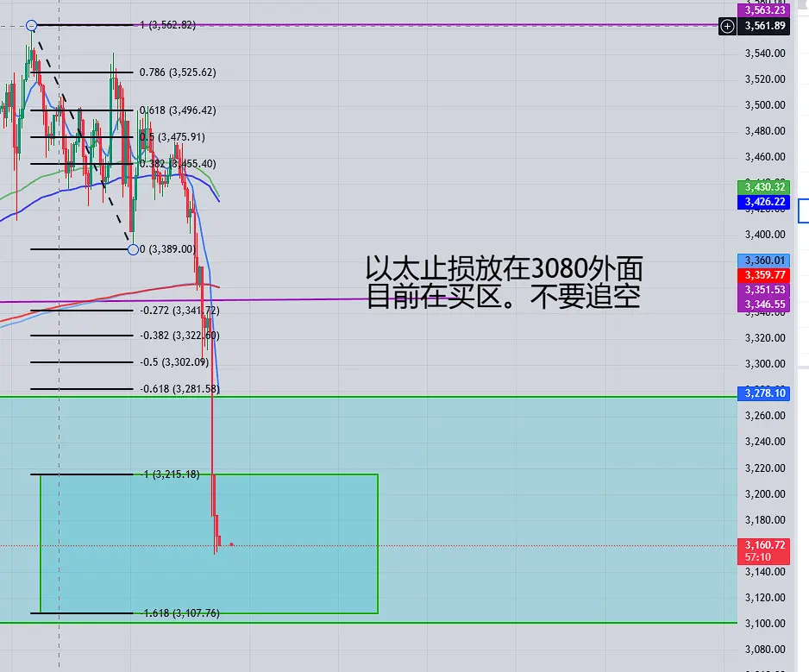Image resolution: width=809 pixels, height=672 pixels.
Task: Click the 3,500.00 price axis tick
Action: (x=765, y=104)
